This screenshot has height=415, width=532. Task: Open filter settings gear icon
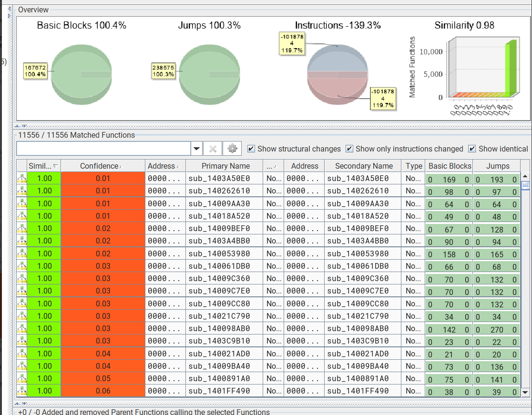pyautogui.click(x=232, y=149)
